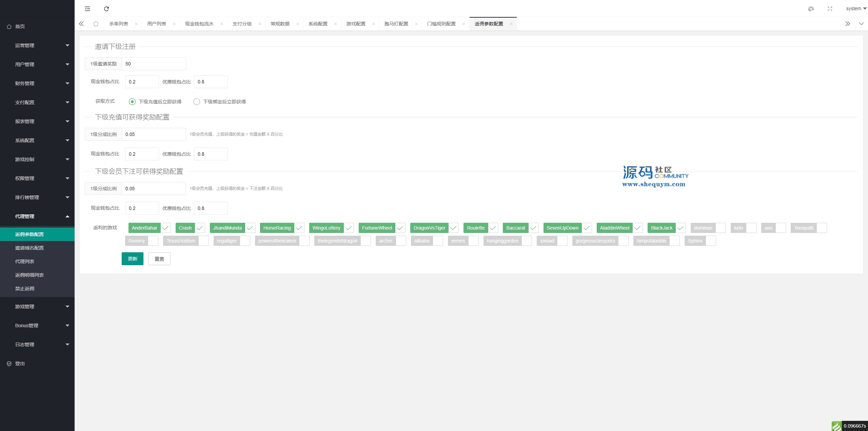Click the 登出 logout item
868x431 pixels.
pyautogui.click(x=20, y=364)
